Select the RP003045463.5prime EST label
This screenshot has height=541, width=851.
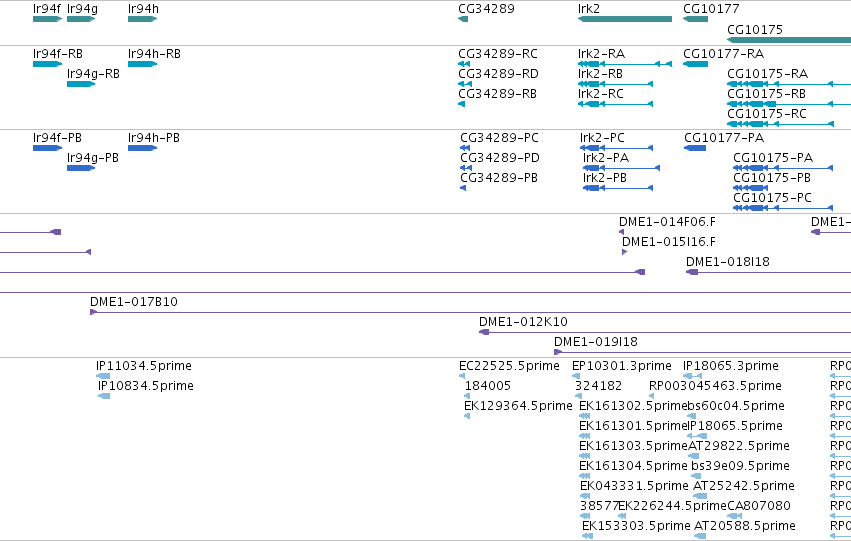(715, 386)
